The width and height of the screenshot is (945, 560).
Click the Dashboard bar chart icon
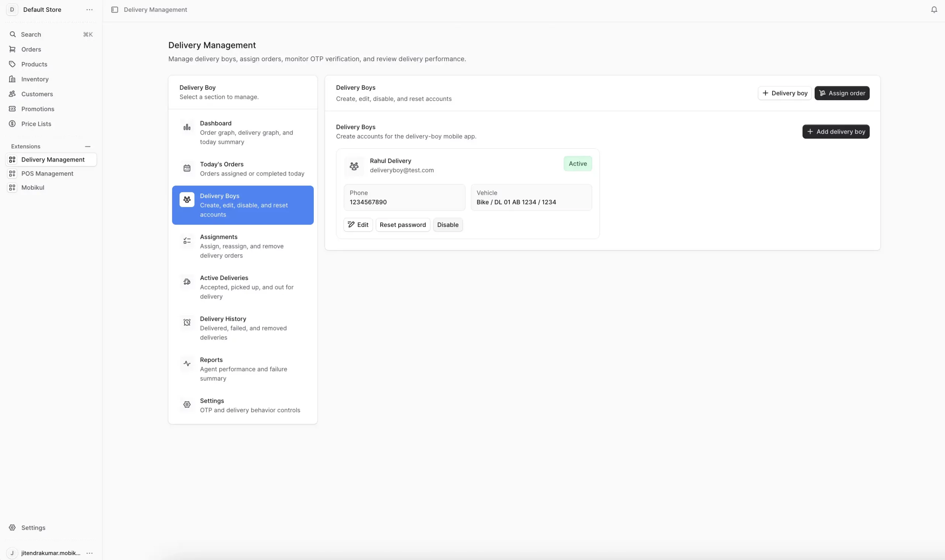click(x=187, y=127)
